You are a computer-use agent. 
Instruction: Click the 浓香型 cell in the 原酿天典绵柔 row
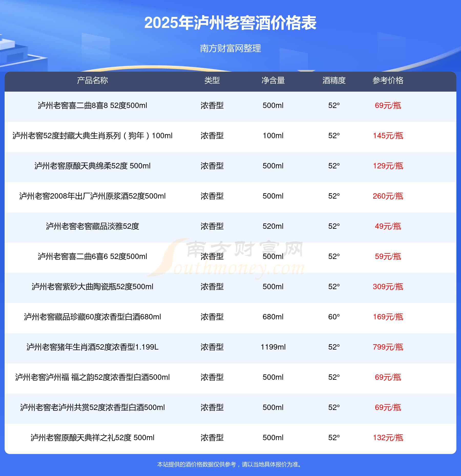point(212,166)
